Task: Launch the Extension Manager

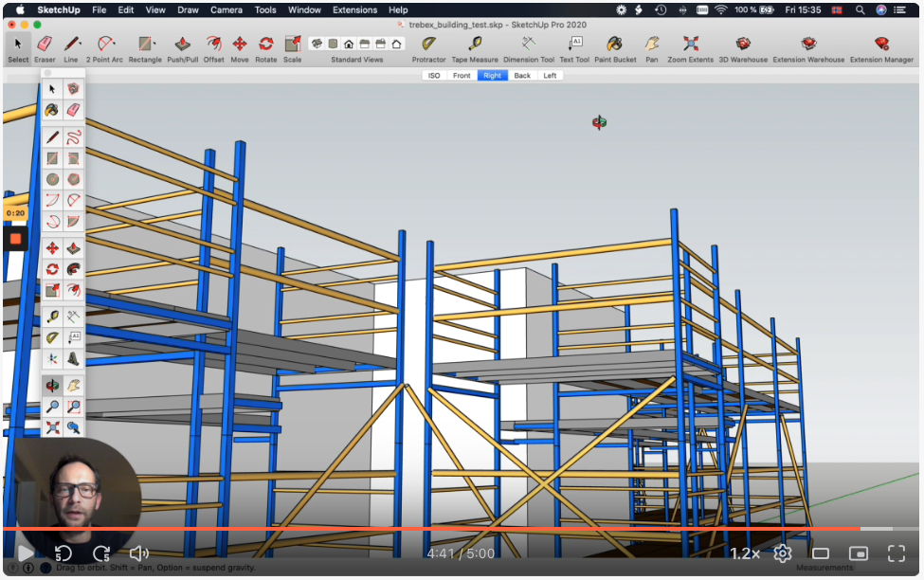Action: pyautogui.click(x=881, y=48)
